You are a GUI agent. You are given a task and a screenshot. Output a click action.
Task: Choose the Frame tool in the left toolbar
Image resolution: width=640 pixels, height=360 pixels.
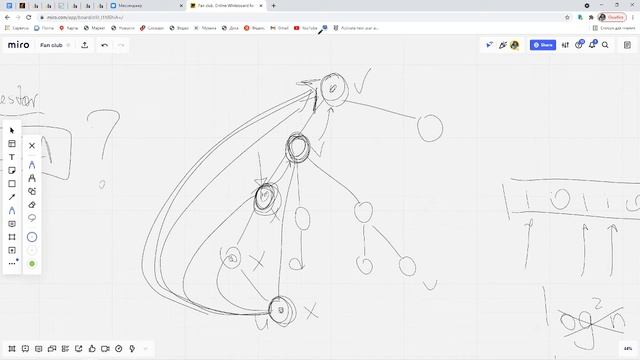tap(12, 237)
